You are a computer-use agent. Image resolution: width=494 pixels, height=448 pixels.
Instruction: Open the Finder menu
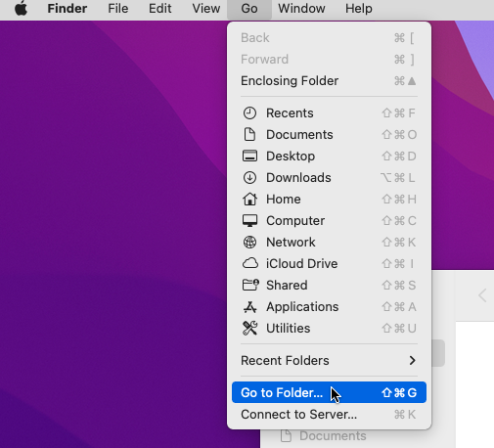click(x=67, y=8)
